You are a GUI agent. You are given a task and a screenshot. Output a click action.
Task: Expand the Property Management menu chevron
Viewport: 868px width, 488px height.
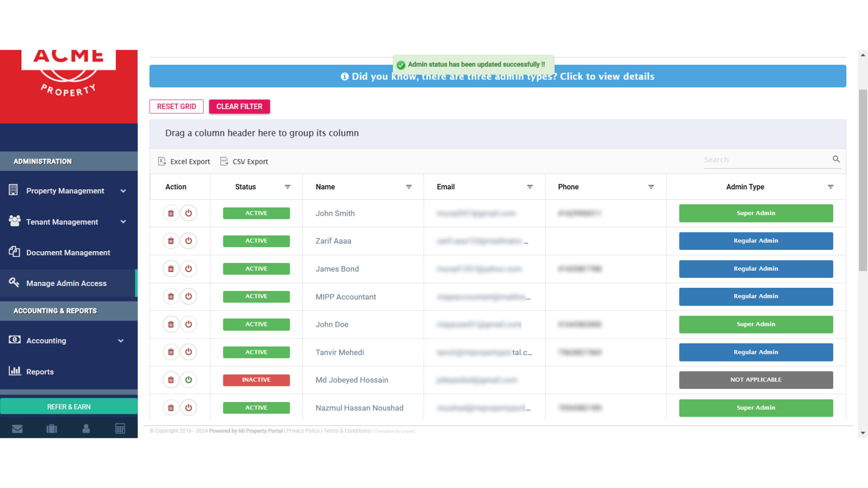click(x=123, y=191)
